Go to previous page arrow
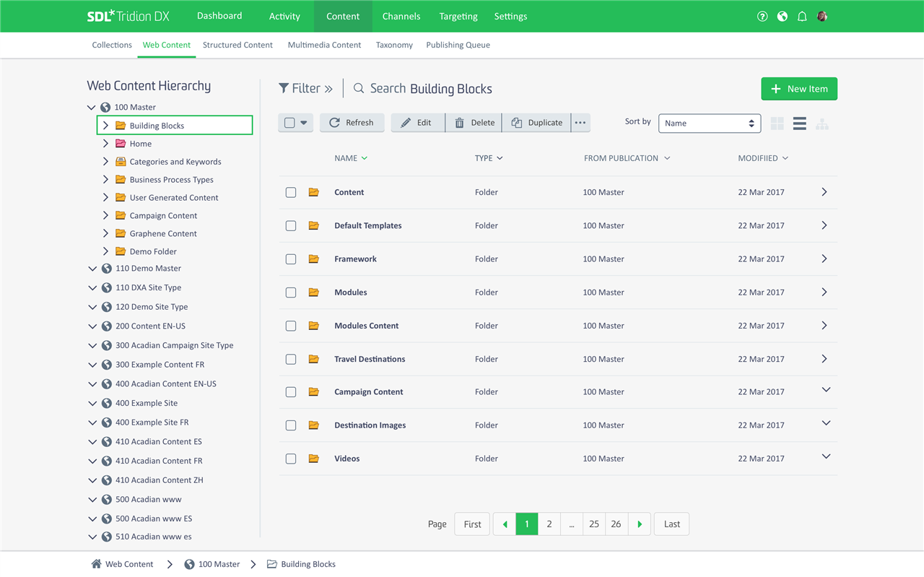The width and height of the screenshot is (924, 577). (505, 524)
